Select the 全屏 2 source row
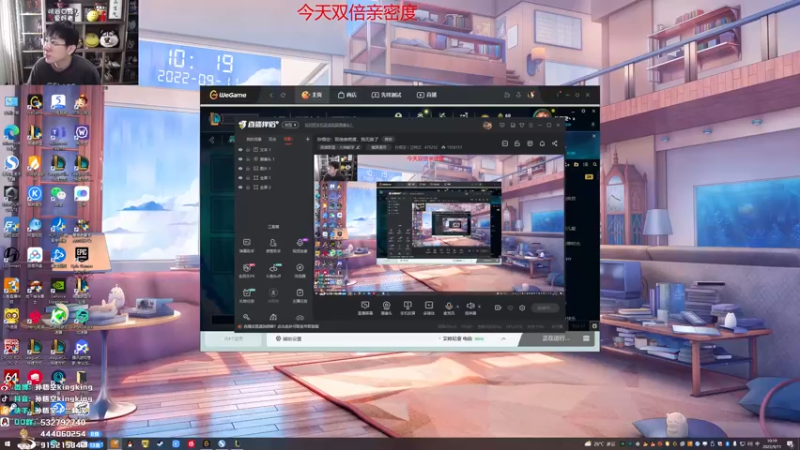Viewport: 800px width, 450px height. pos(273,187)
